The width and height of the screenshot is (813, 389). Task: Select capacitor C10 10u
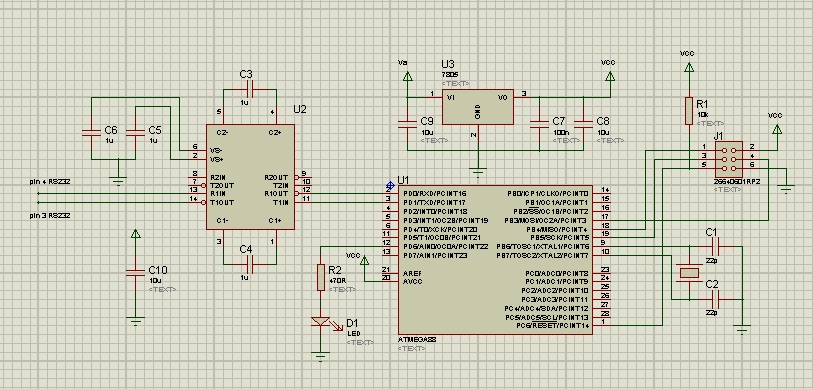(x=136, y=272)
